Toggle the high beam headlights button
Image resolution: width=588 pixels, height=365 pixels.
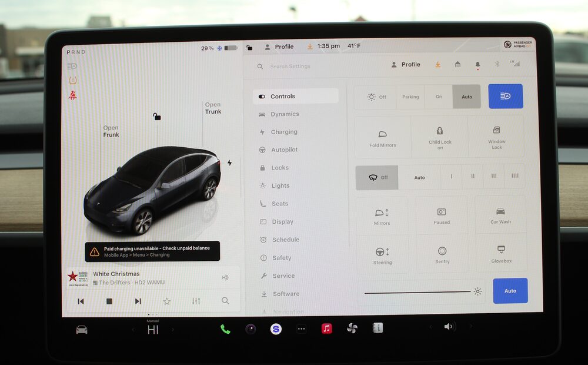tap(505, 97)
